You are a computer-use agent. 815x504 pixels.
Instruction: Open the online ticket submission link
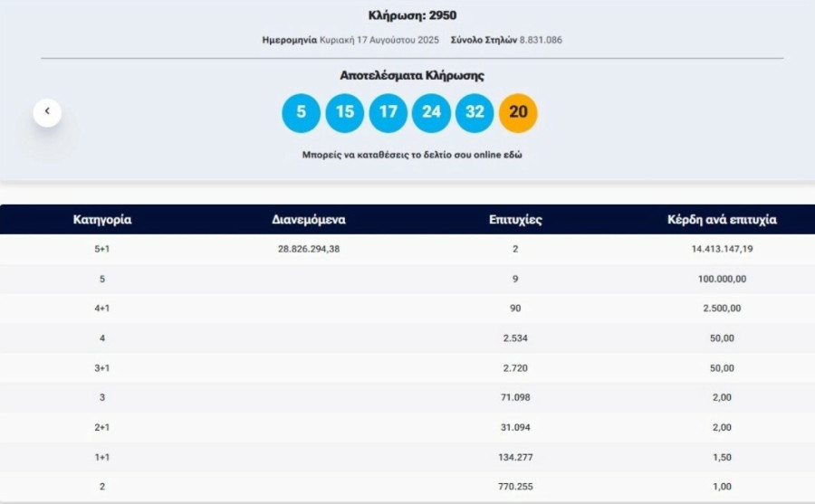(412, 155)
